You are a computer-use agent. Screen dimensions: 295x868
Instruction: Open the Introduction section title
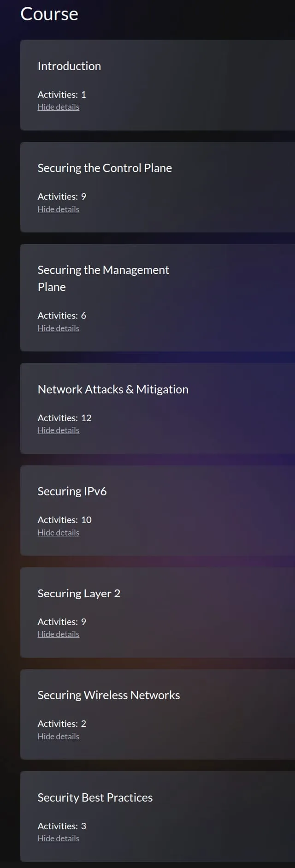pos(69,66)
